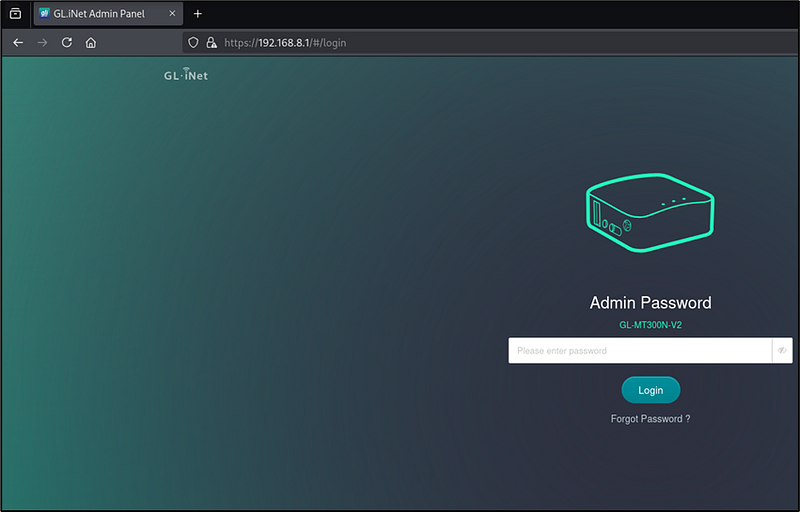Click the Admin Password heading
Image resolution: width=800 pixels, height=512 pixels.
[x=651, y=303]
